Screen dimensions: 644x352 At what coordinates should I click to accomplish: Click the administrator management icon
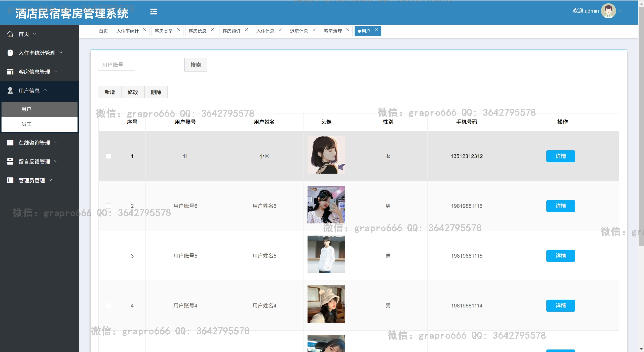(10, 180)
